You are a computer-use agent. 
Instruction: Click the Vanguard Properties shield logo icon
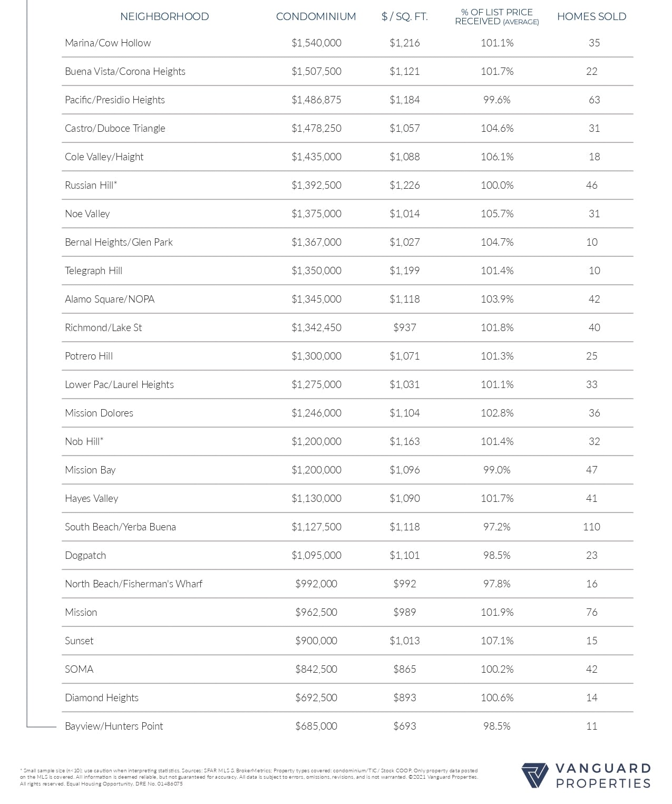pos(535,776)
